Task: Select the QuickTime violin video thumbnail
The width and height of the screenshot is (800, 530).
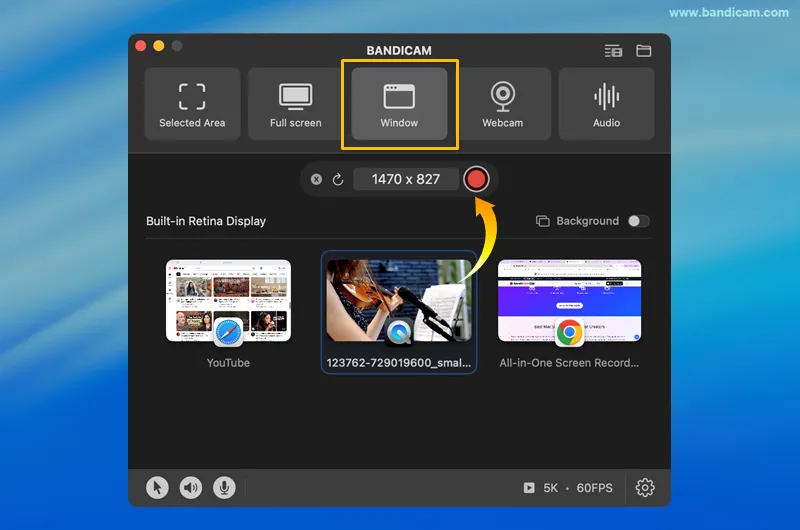Action: point(399,301)
